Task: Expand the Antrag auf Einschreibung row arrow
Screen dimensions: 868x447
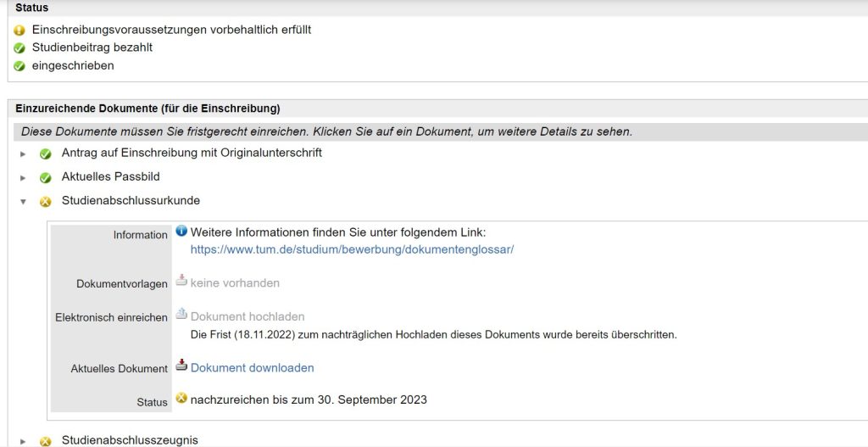Action: [x=24, y=154]
